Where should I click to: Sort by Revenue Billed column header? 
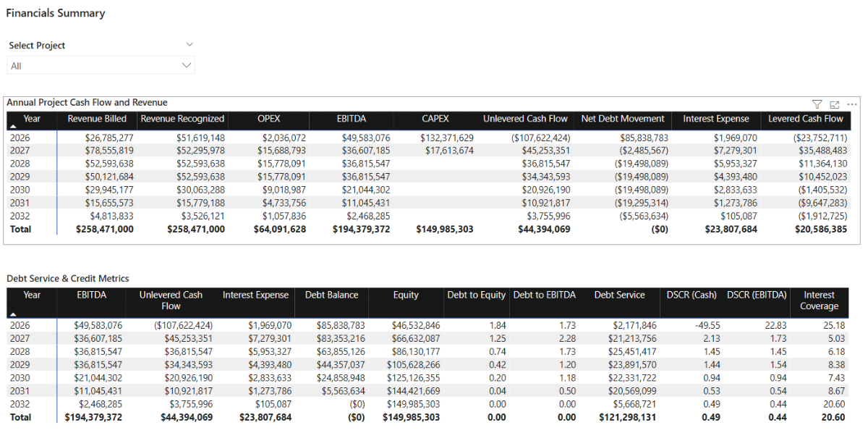coord(97,119)
